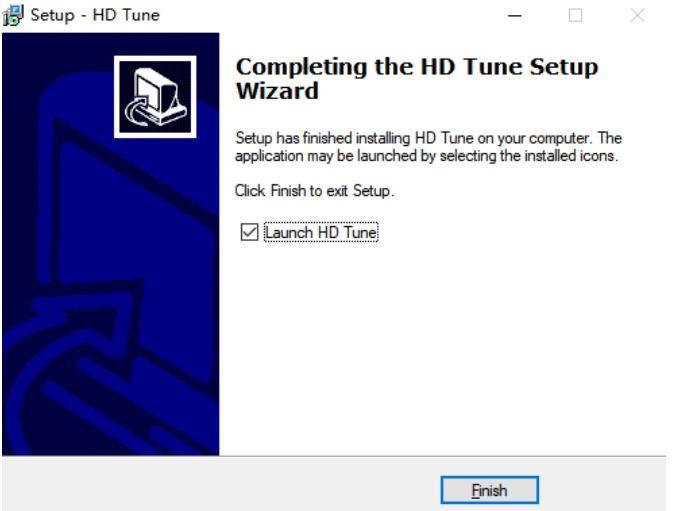This screenshot has width=673, height=511.
Task: Click the Setup has finished installing paragraph
Action: (x=428, y=147)
